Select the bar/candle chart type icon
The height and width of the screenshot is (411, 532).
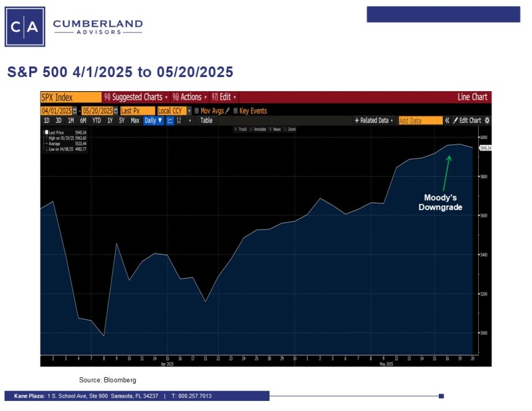coord(179,120)
